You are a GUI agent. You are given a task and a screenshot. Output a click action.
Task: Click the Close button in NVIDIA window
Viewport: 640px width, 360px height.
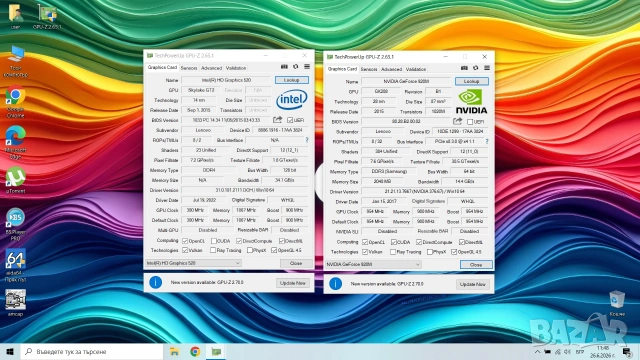476,264
